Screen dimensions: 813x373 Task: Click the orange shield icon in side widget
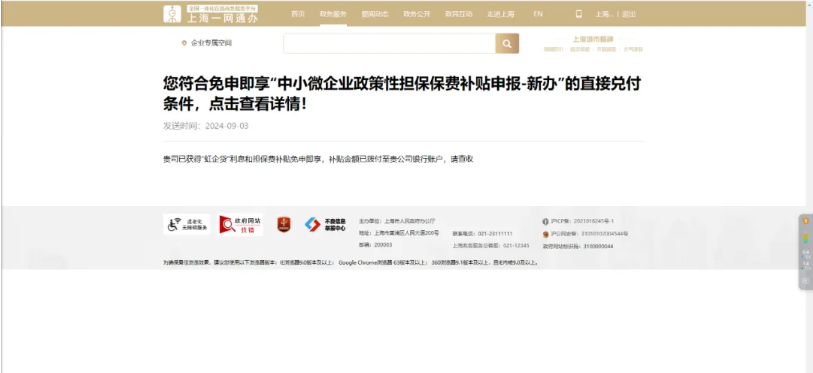click(806, 221)
